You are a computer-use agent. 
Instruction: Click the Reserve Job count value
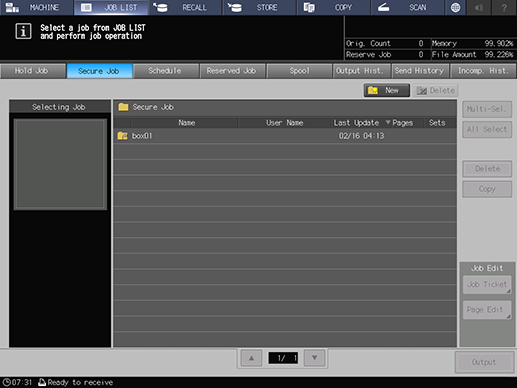coord(421,55)
